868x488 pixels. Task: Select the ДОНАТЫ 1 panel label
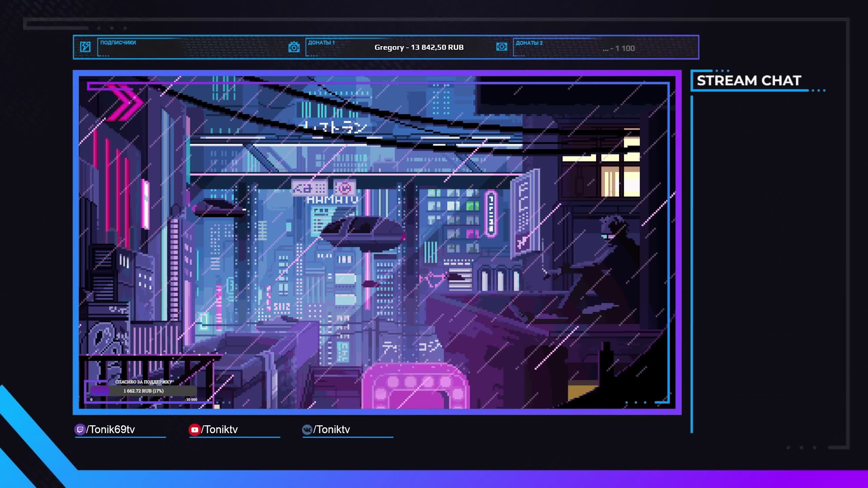point(321,43)
